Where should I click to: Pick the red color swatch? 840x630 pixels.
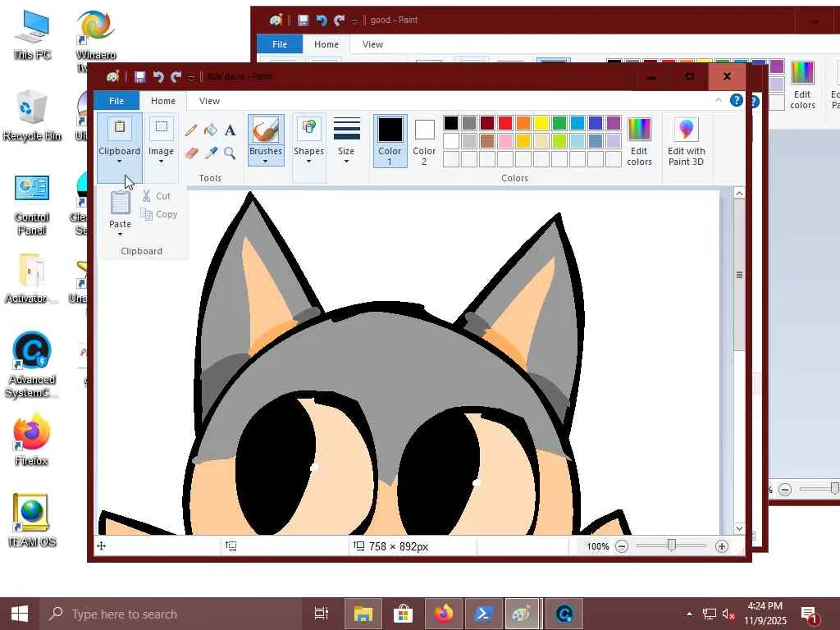coord(505,123)
